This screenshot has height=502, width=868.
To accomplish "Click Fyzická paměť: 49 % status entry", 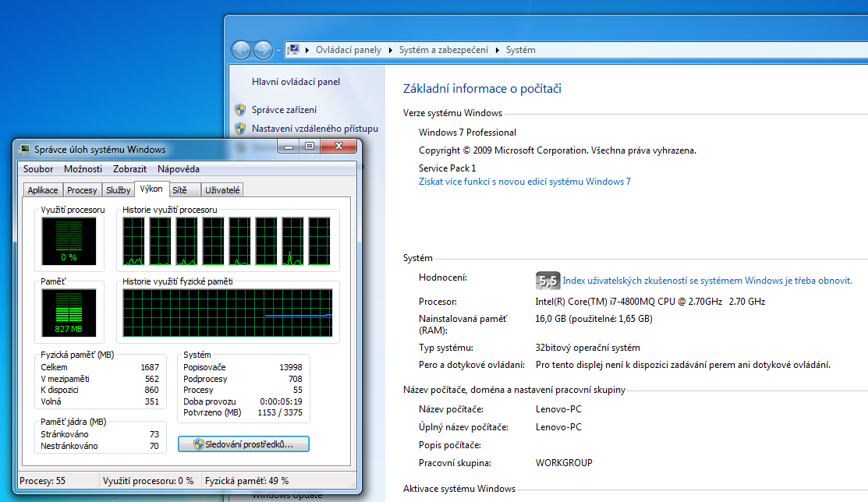I will 247,481.
